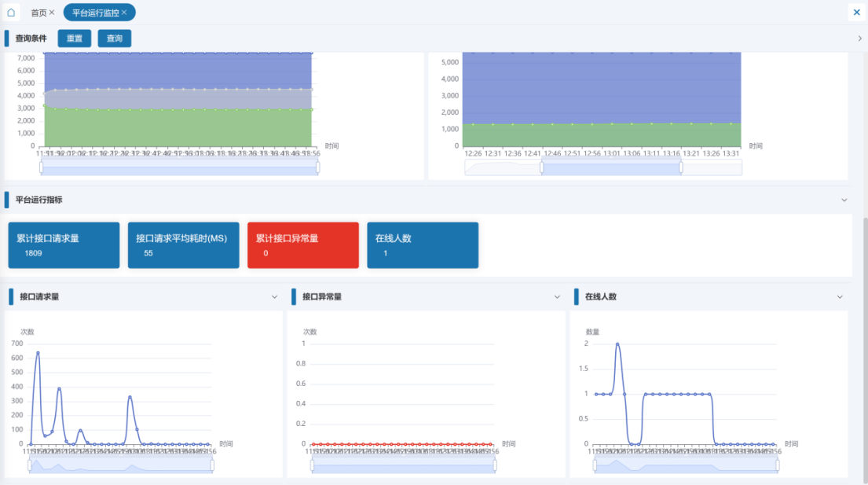
Task: Click the 13:31 axis label in top-right chart
Action: coord(731,153)
